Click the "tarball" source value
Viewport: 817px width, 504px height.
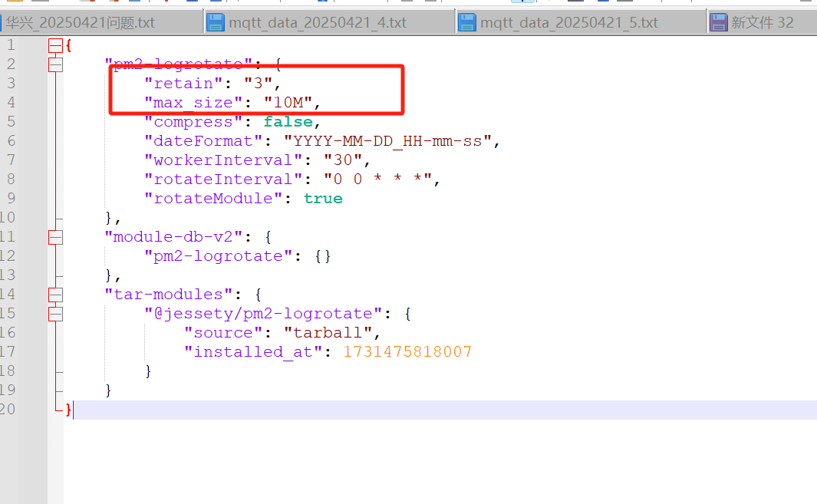click(328, 333)
